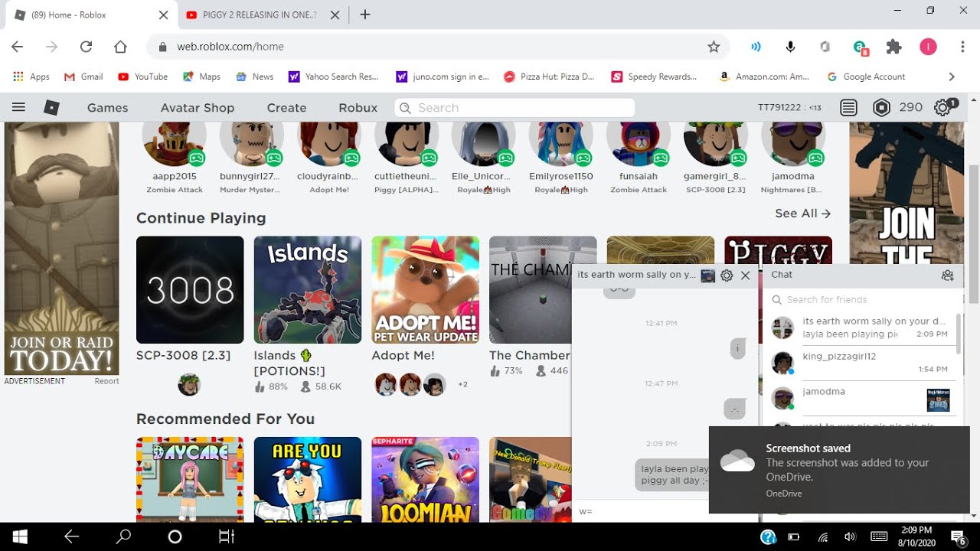Open the Create menu item
Image resolution: width=980 pixels, height=551 pixels.
click(x=286, y=108)
